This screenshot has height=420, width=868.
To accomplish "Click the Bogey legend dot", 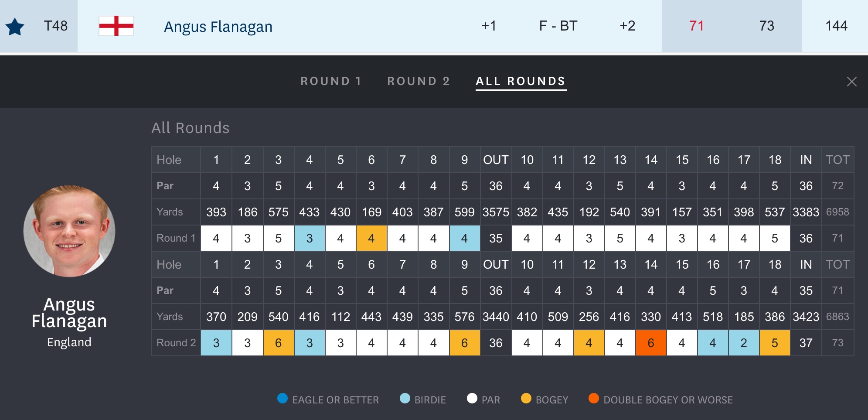I will pyautogui.click(x=526, y=399).
